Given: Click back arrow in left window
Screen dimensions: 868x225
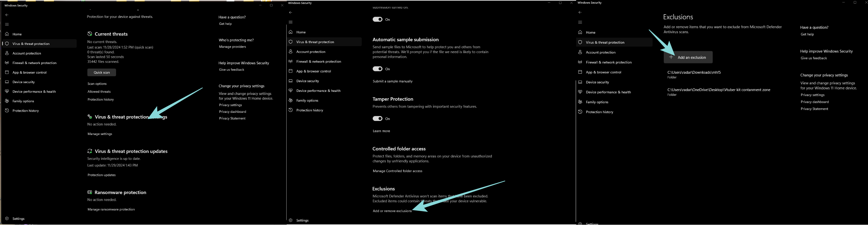Looking at the screenshot, I should (7, 15).
